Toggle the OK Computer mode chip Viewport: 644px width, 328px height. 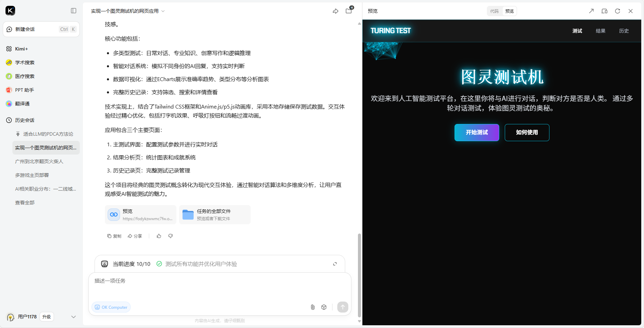coord(111,307)
